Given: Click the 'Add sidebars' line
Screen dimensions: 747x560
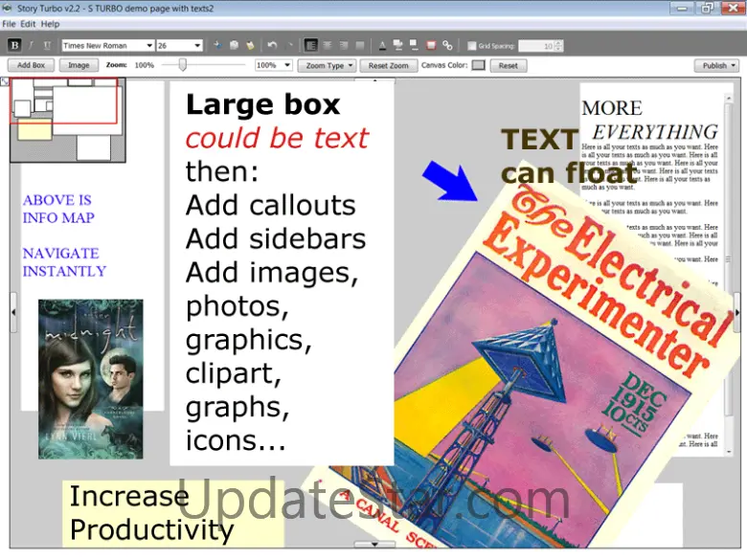Looking at the screenshot, I should tap(276, 239).
